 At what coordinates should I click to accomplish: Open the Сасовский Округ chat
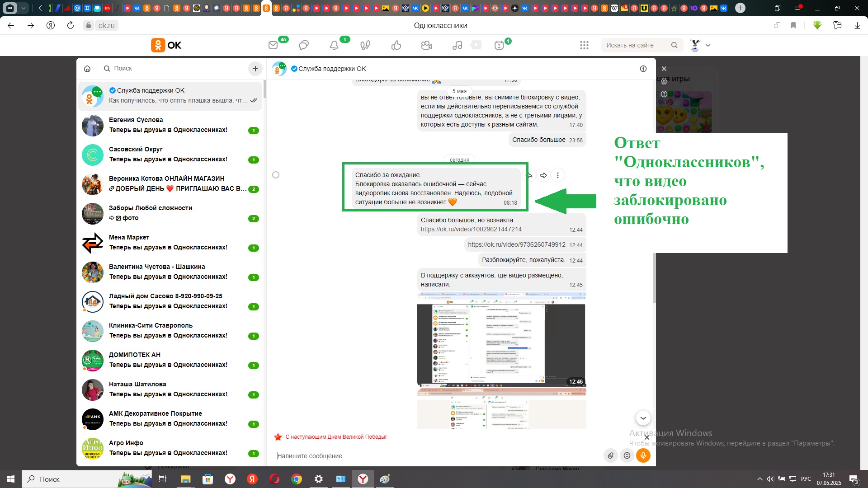coord(170,155)
